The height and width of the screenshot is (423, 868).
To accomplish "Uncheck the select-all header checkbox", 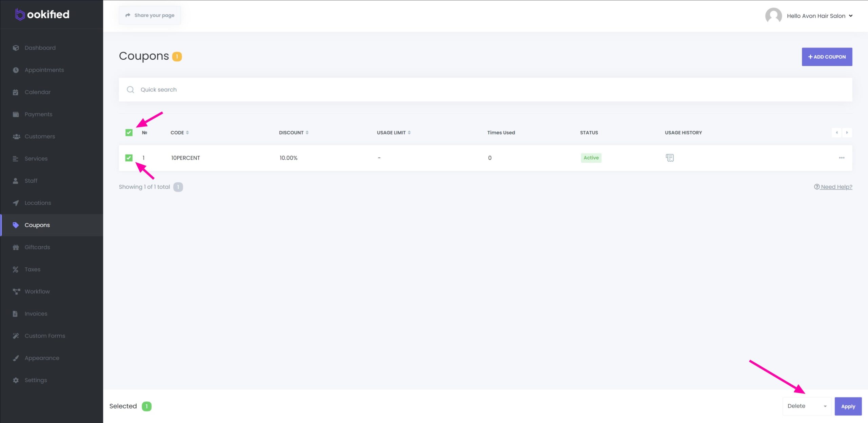I will pyautogui.click(x=129, y=133).
